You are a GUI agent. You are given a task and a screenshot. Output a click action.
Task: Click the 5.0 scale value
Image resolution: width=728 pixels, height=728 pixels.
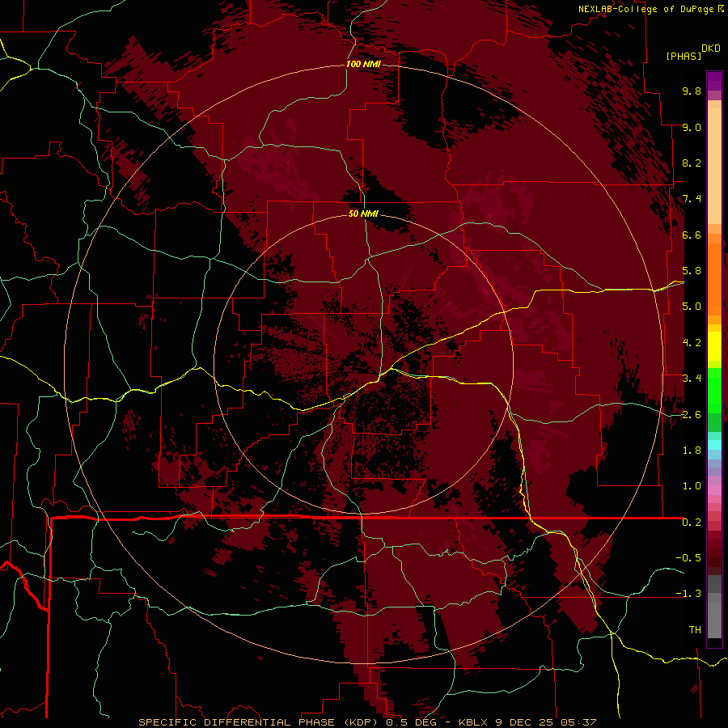click(692, 307)
